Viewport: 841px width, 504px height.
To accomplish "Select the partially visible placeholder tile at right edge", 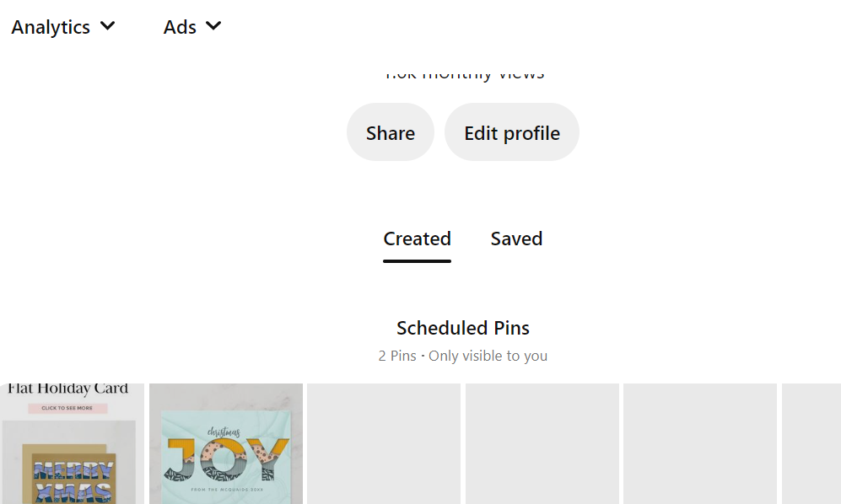I will pyautogui.click(x=811, y=443).
